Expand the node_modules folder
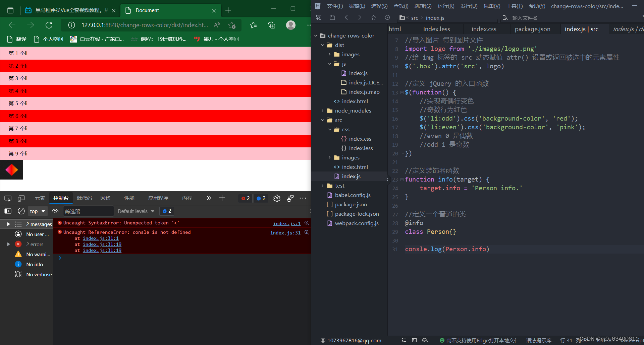644x345 pixels. pos(323,111)
